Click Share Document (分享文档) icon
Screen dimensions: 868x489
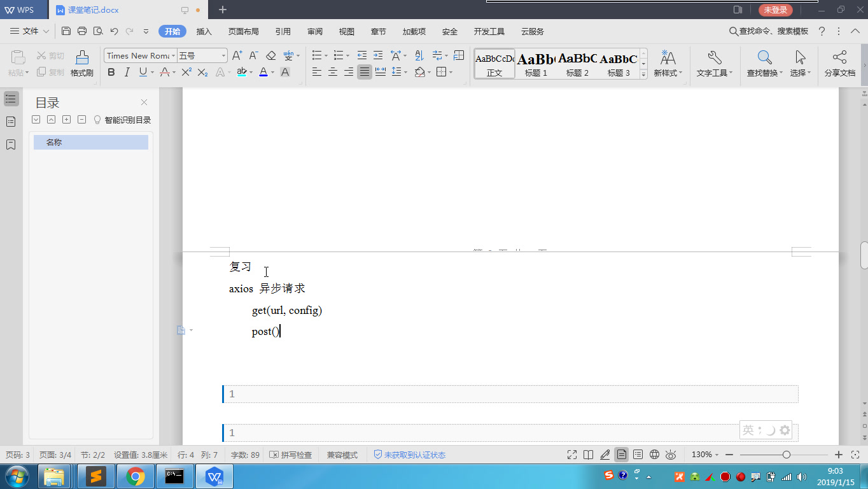pyautogui.click(x=840, y=64)
